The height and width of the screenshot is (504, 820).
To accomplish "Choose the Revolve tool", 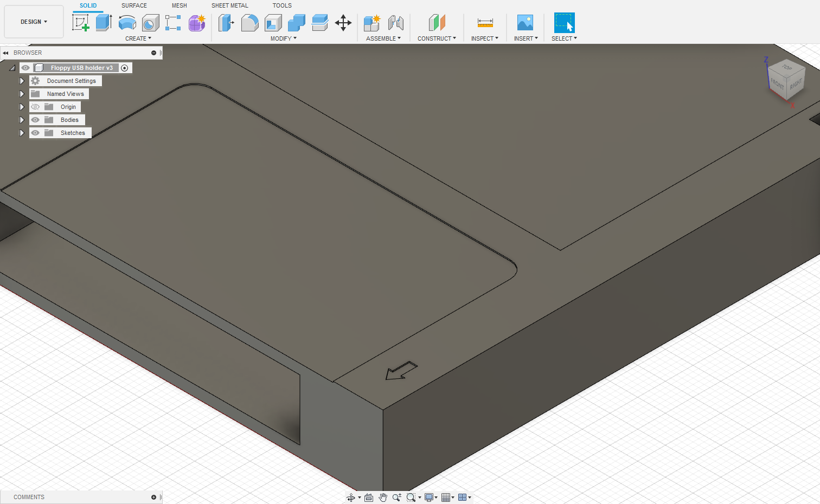I will pos(127,23).
